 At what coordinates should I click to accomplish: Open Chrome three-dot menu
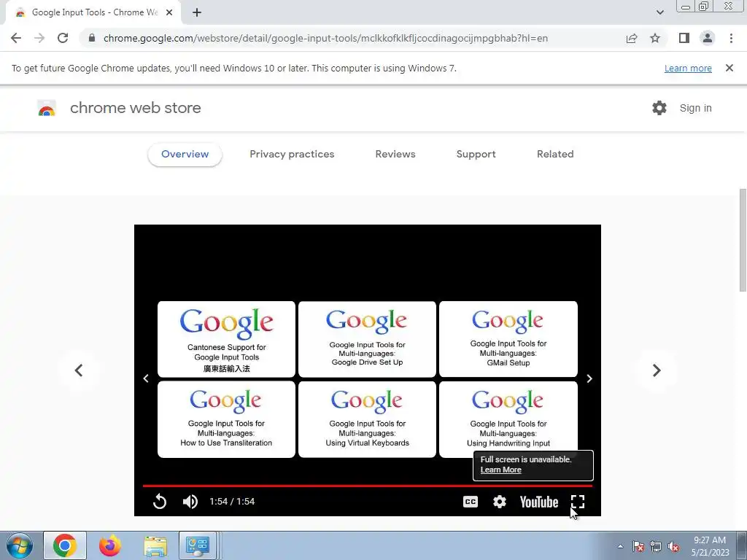pos(731,38)
